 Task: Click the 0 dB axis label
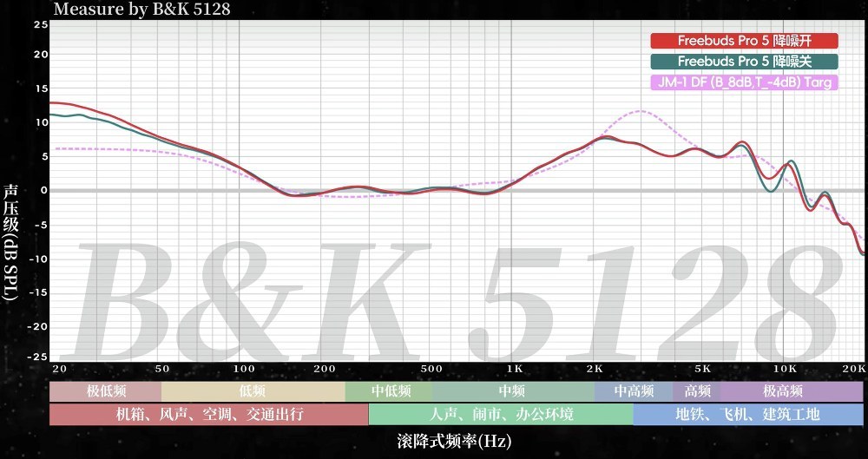pos(45,191)
